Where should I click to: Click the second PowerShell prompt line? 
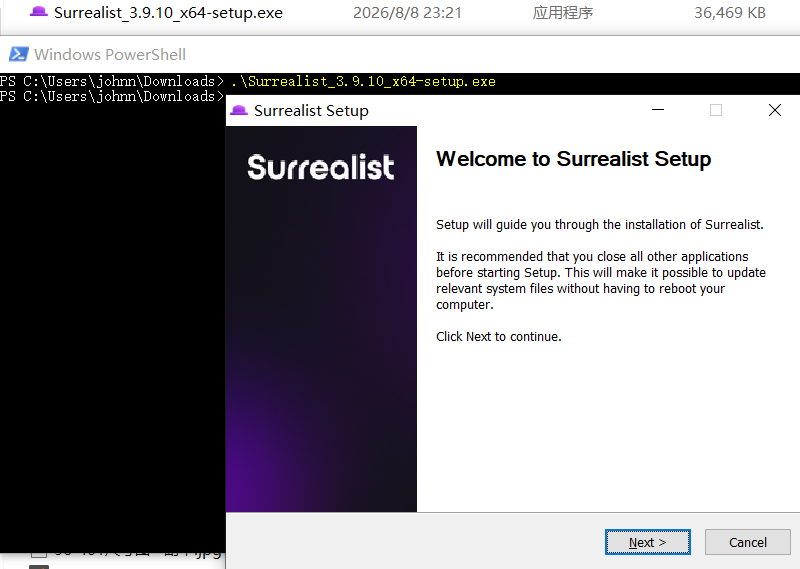[112, 96]
